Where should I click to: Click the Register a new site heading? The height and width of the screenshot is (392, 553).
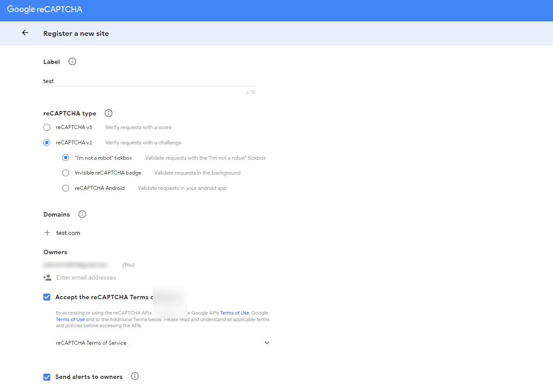tap(76, 33)
